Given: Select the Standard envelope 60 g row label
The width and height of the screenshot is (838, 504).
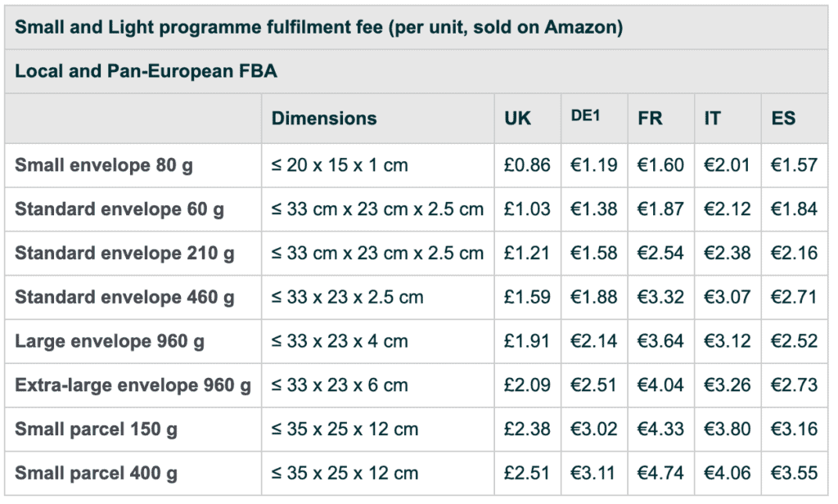Looking at the screenshot, I should pos(119,209).
